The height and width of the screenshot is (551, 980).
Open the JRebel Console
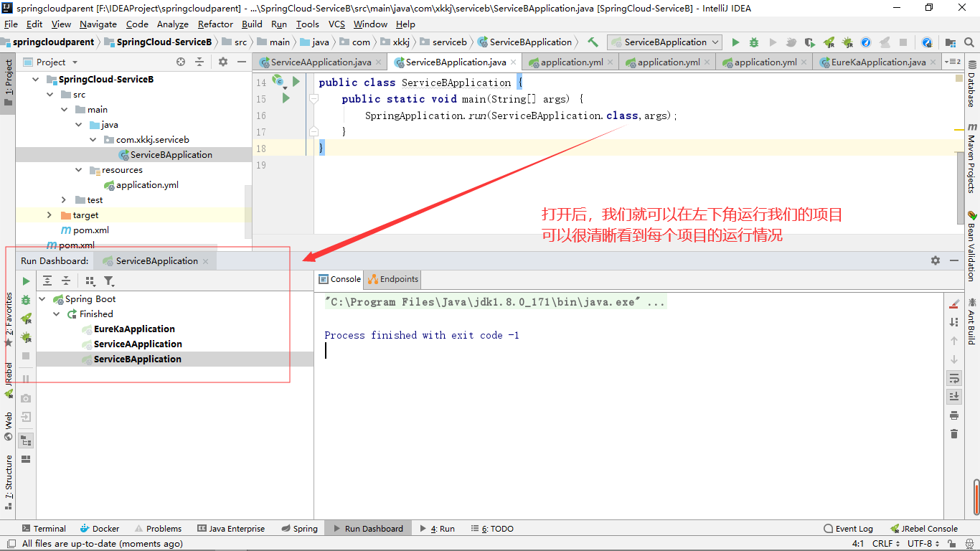point(924,529)
